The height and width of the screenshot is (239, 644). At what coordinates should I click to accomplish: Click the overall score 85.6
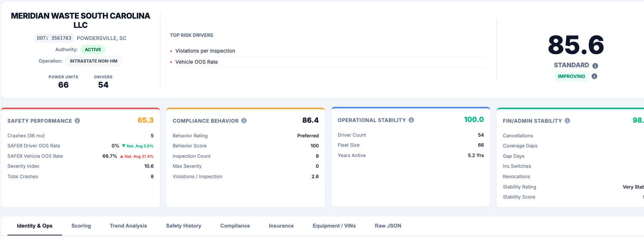click(576, 45)
